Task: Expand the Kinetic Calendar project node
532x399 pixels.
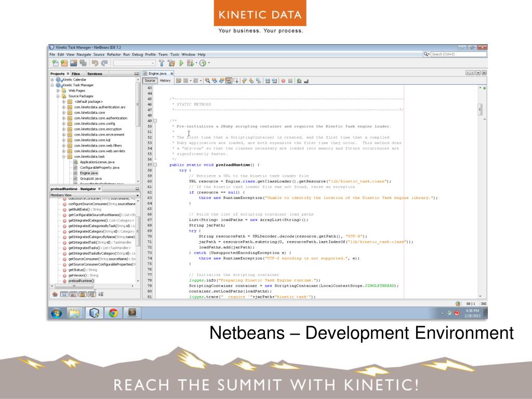Action: tap(52, 79)
